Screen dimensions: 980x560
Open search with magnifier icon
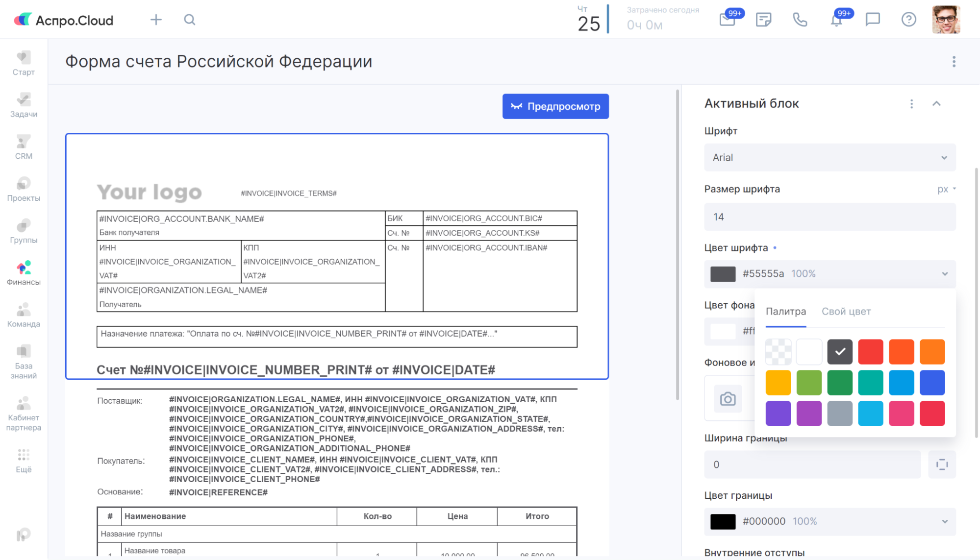click(190, 20)
